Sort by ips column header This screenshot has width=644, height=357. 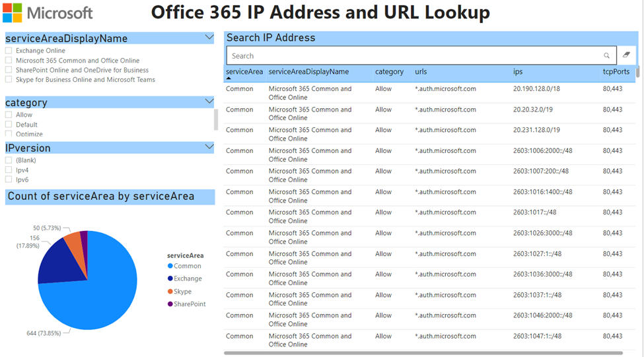[x=517, y=71]
